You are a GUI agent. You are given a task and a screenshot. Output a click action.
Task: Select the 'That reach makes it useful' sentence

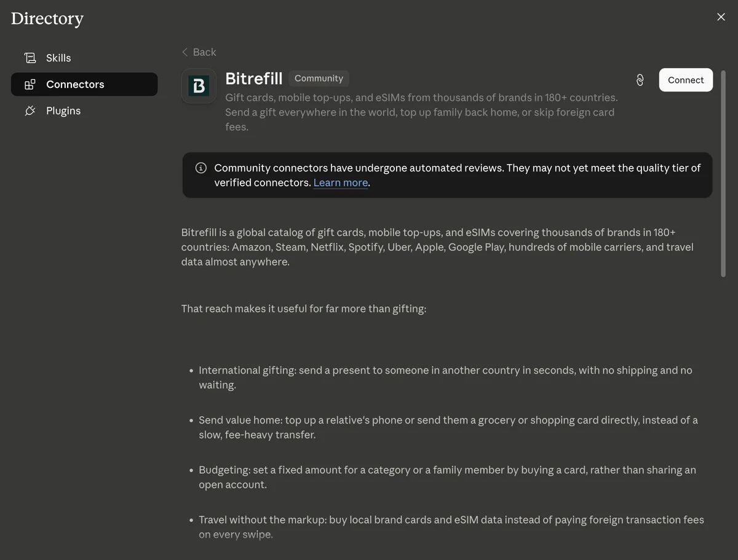tap(304, 309)
